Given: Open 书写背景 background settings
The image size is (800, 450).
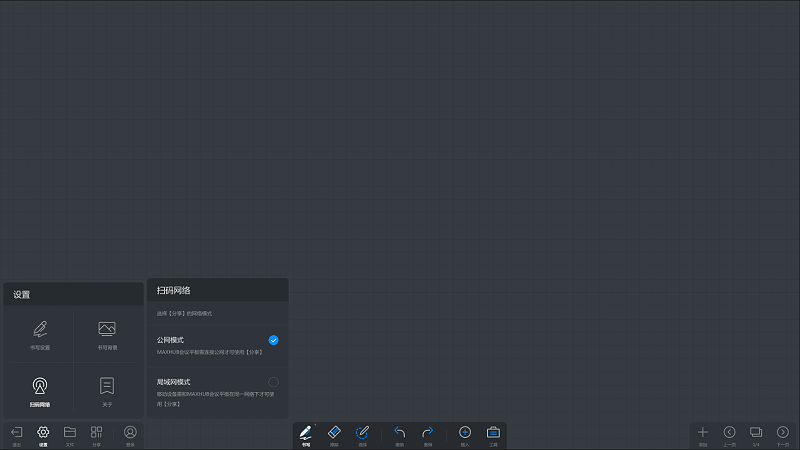Looking at the screenshot, I should click(x=107, y=334).
